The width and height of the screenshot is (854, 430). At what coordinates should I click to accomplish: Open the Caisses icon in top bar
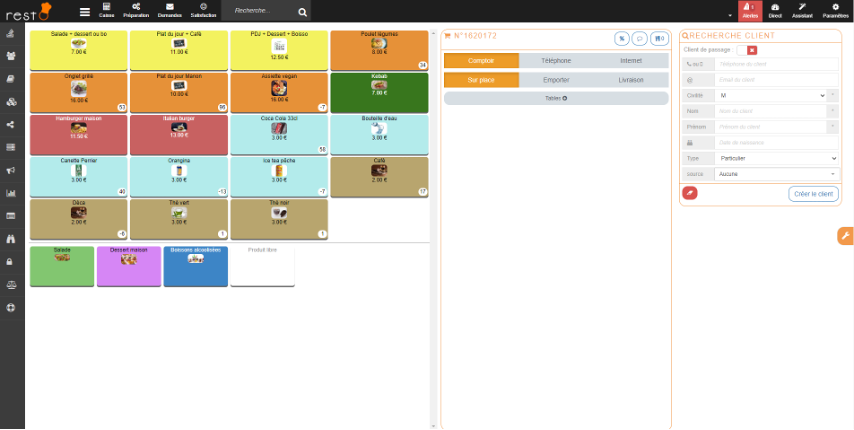(x=106, y=10)
